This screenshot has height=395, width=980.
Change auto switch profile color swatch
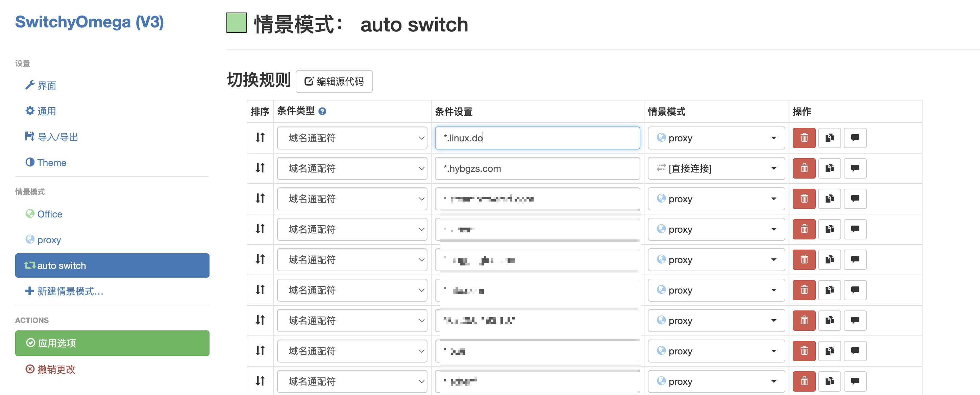click(236, 23)
